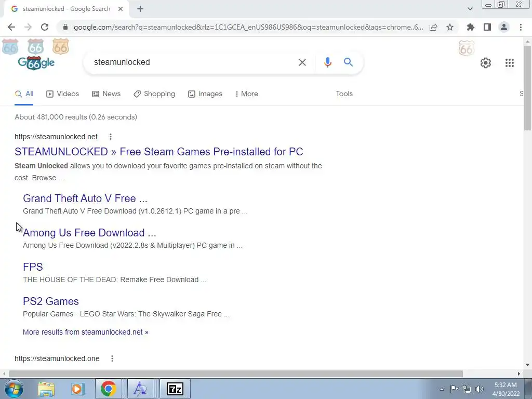Reload the current page

(45, 27)
